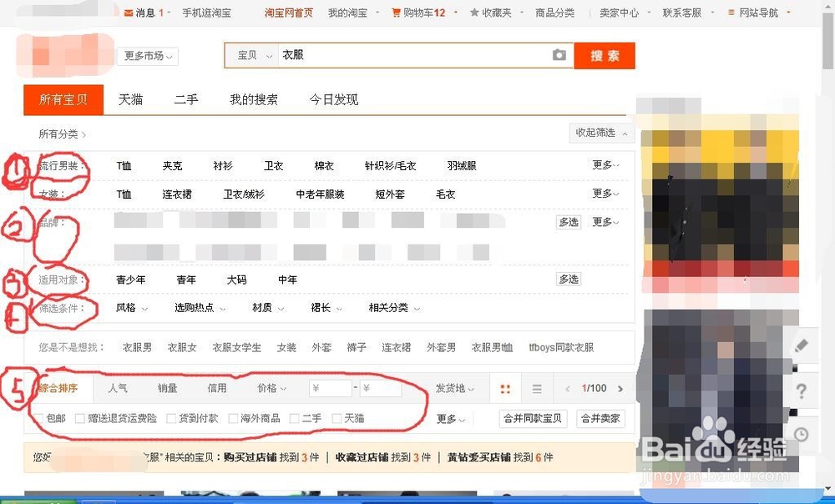The width and height of the screenshot is (835, 504).
Task: Select the 所有宝贝 tab
Action: click(x=63, y=99)
